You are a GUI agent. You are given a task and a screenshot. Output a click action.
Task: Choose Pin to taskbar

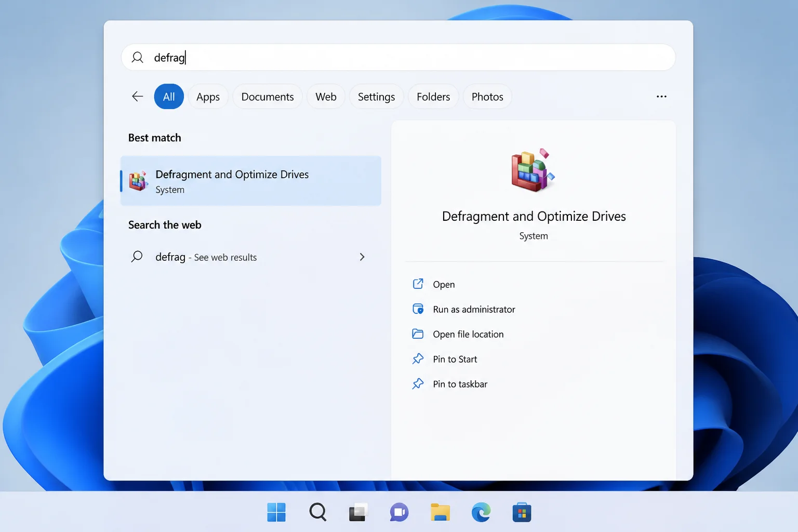point(460,384)
